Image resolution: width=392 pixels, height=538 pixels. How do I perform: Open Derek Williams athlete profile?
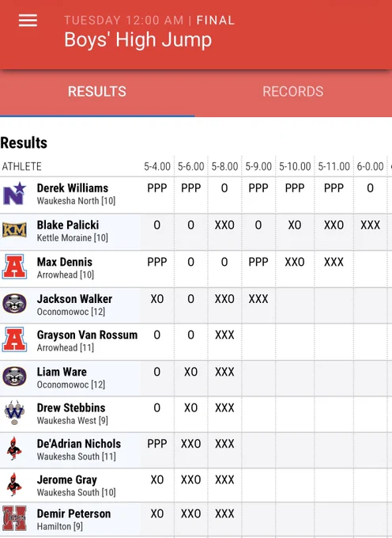pos(73,188)
